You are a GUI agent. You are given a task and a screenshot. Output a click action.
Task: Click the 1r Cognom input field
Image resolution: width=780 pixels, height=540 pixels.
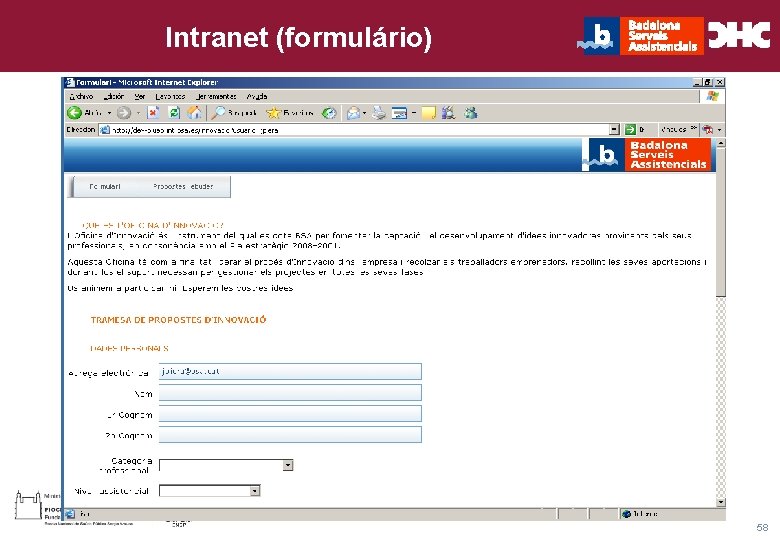[290, 413]
